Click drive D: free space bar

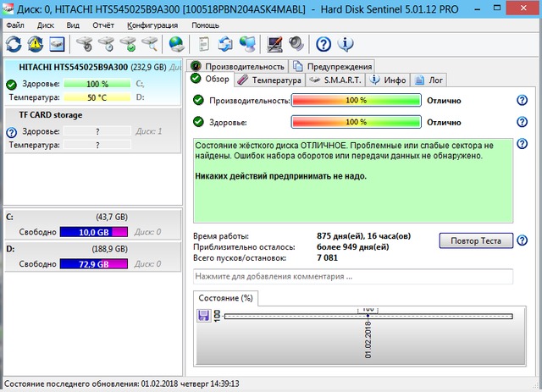coord(93,265)
